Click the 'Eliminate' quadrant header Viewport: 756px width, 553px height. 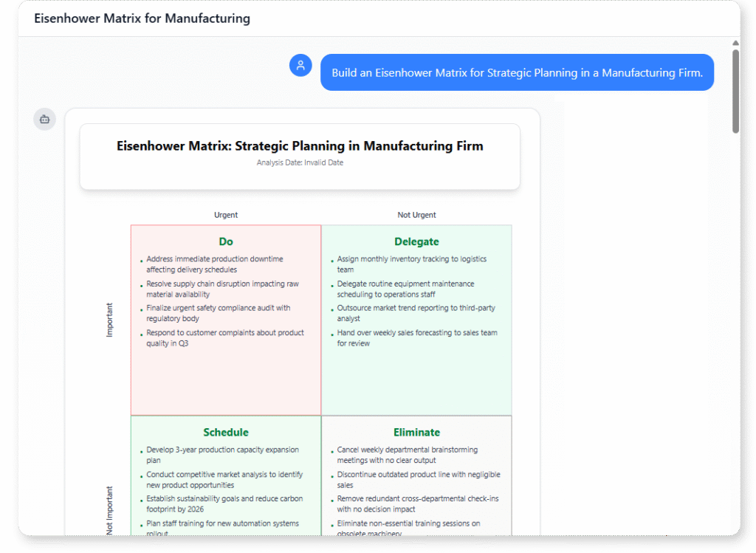(416, 432)
